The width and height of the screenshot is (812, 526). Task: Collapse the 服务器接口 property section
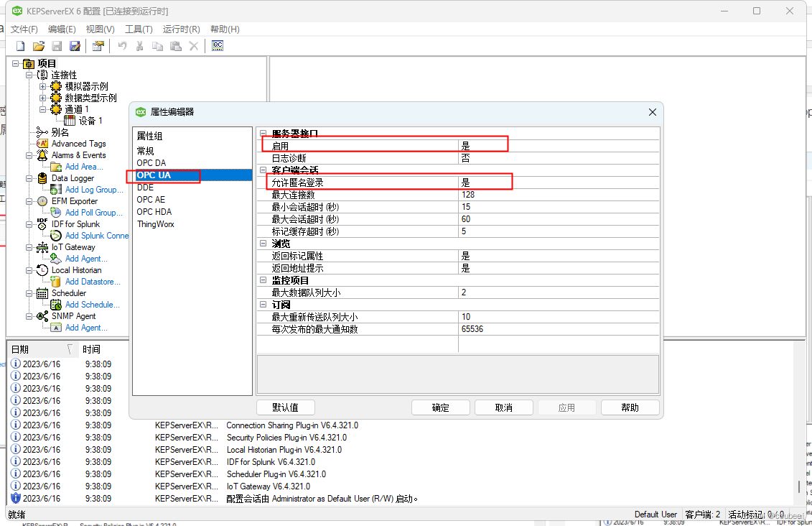click(x=263, y=134)
